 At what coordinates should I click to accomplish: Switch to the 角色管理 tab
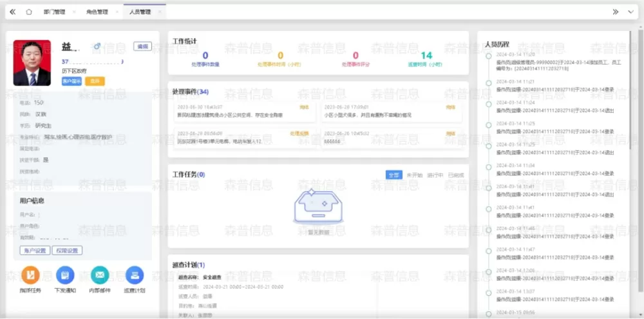(97, 12)
